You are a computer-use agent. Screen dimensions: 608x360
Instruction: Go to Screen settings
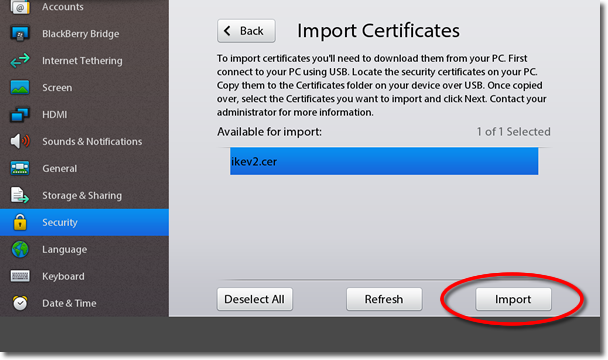[x=57, y=87]
